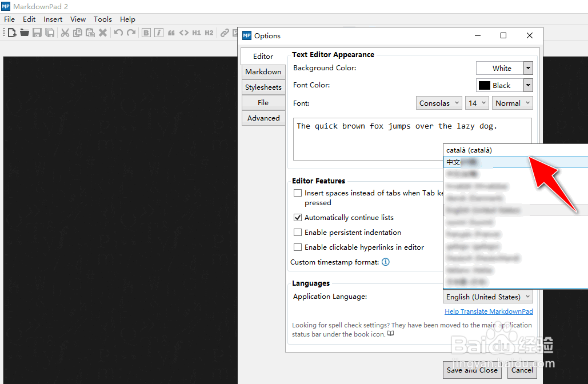Click the black Font Color swatch
This screenshot has width=588, height=384.
click(485, 86)
